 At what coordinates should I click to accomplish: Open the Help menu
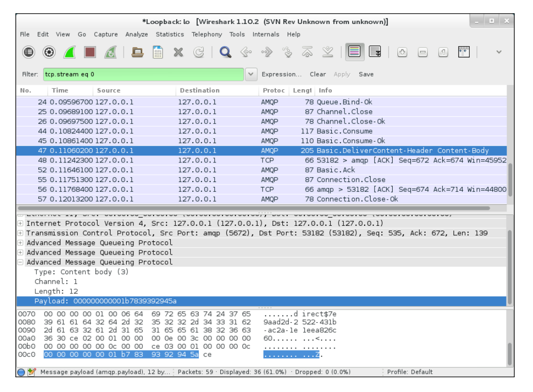293,34
